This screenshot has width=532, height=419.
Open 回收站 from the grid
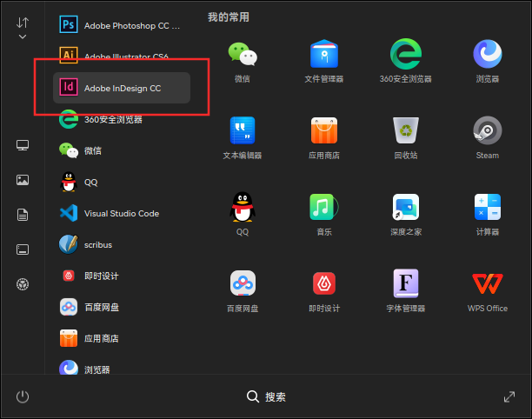(406, 137)
